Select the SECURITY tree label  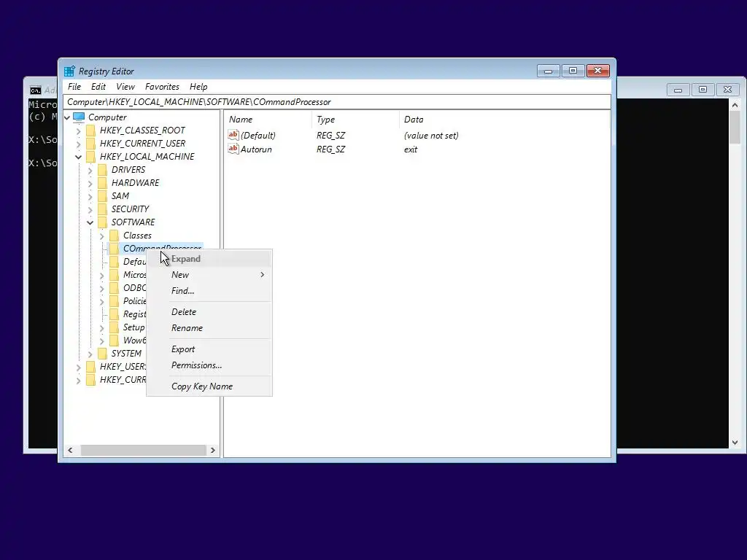[x=130, y=209]
